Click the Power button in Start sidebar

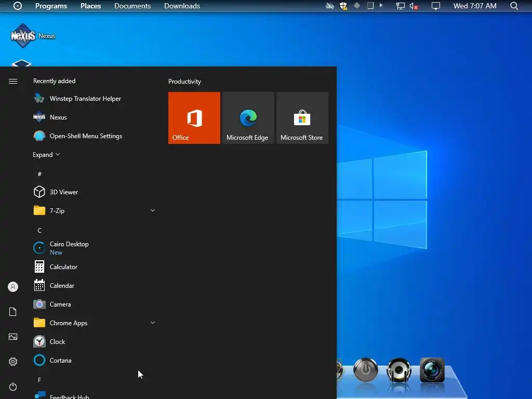pyautogui.click(x=13, y=387)
